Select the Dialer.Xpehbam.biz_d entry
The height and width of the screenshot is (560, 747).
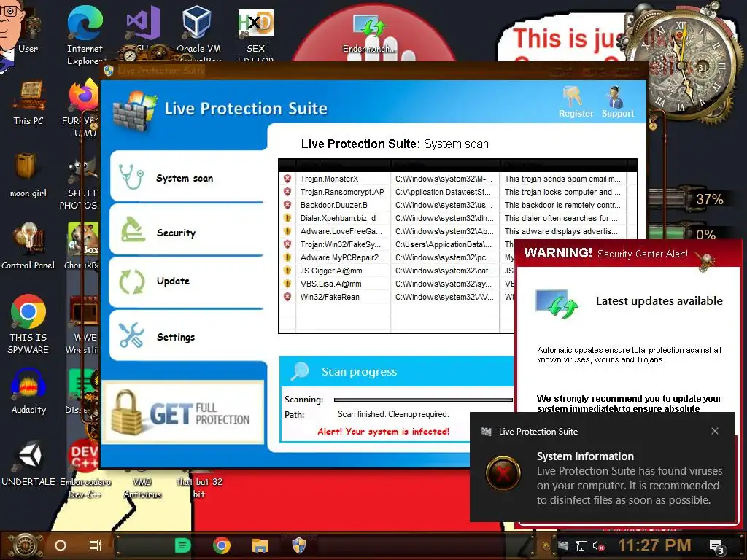coord(457,218)
